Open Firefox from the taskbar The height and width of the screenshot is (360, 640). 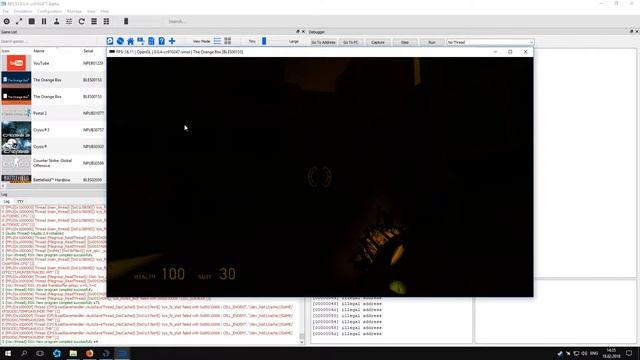(89, 353)
